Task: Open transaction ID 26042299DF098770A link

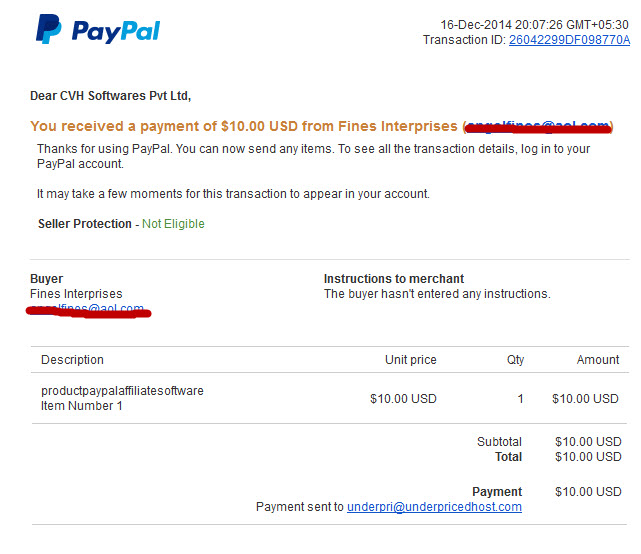Action: point(569,40)
